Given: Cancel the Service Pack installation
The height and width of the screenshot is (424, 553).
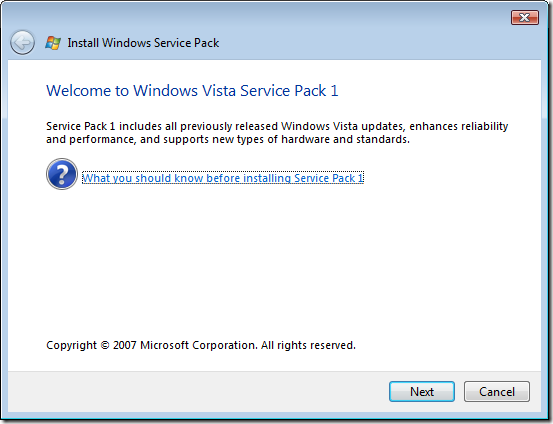Looking at the screenshot, I should point(497,392).
